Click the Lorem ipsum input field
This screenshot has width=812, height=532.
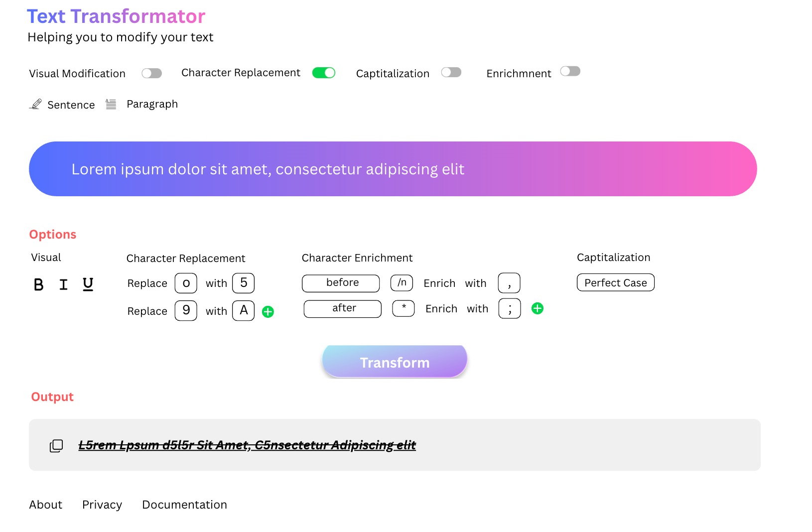(x=393, y=169)
